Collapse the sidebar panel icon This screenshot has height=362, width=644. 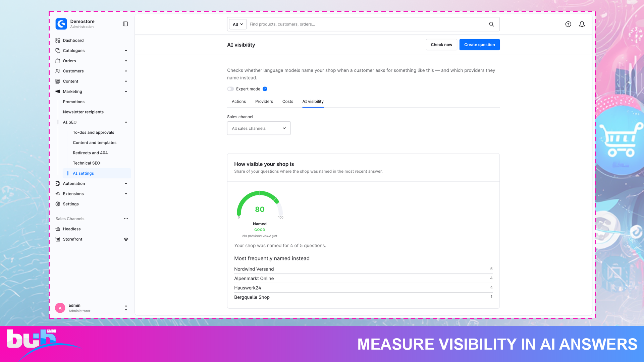pos(125,24)
